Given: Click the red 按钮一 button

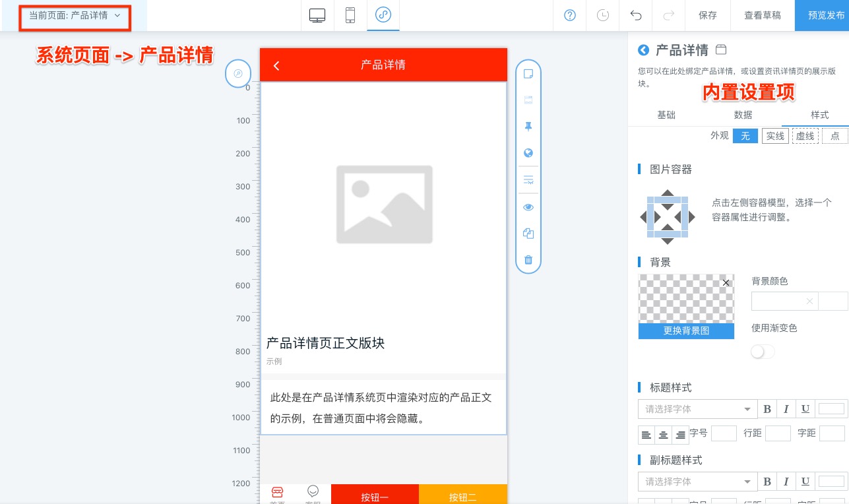Looking at the screenshot, I should point(375,495).
